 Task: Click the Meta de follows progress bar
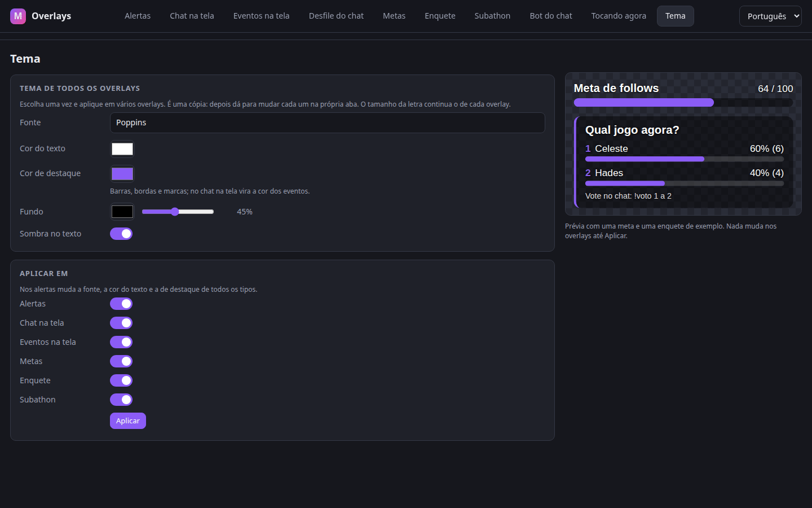tap(683, 103)
